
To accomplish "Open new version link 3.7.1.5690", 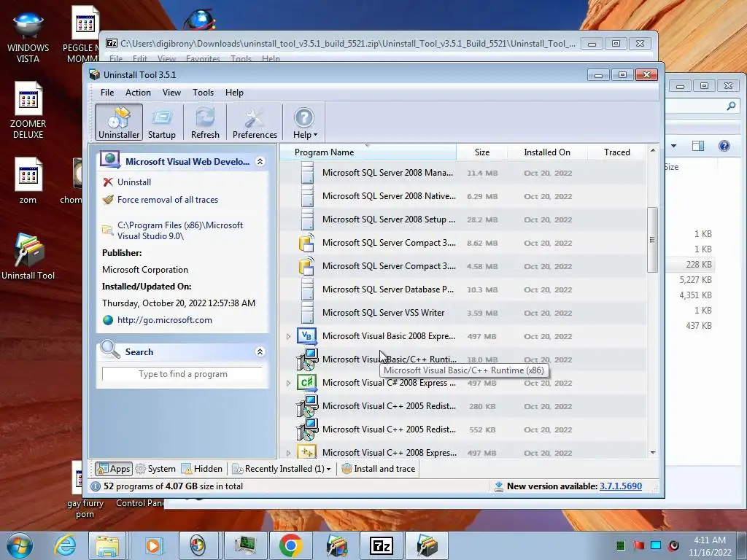I will [620, 486].
